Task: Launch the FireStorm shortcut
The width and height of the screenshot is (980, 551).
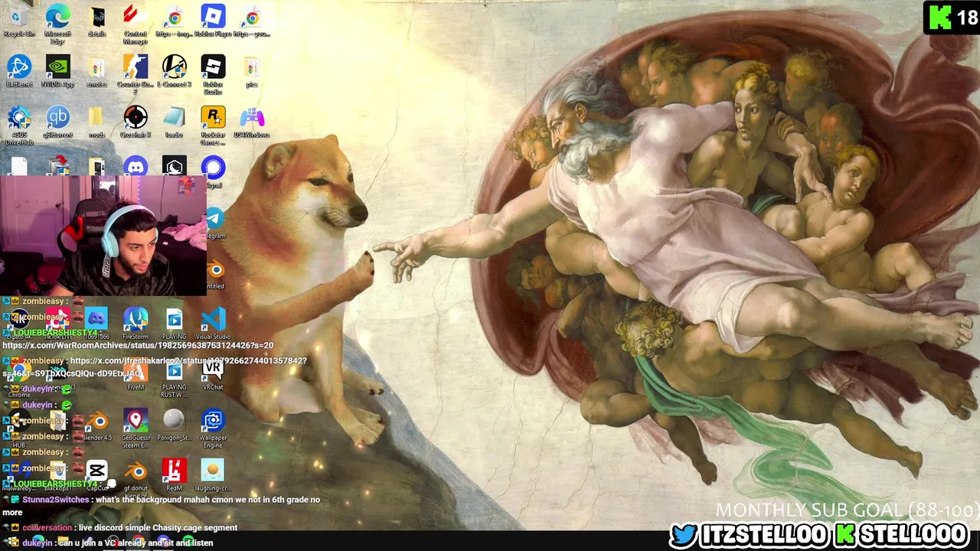Action: [x=136, y=324]
